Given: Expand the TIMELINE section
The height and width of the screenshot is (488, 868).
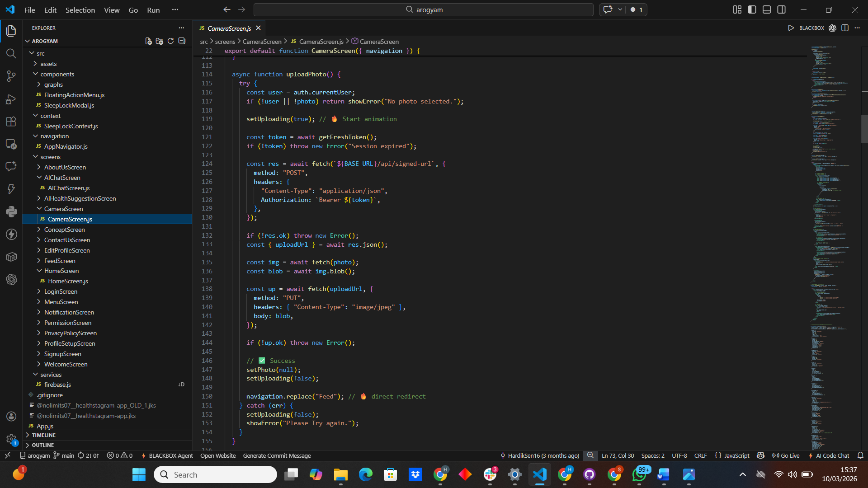Looking at the screenshot, I should (x=44, y=435).
